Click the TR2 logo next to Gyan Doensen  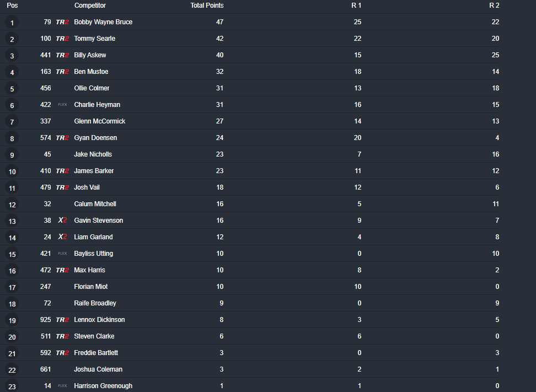click(62, 138)
